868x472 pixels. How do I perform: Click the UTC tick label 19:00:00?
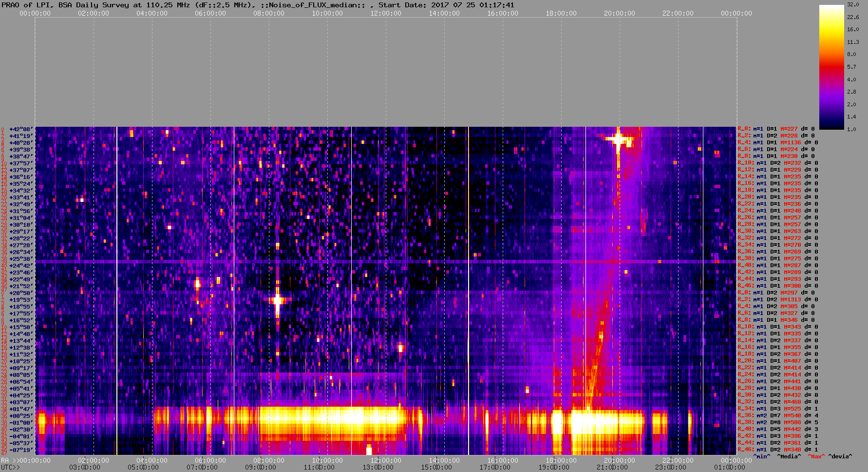(554, 467)
